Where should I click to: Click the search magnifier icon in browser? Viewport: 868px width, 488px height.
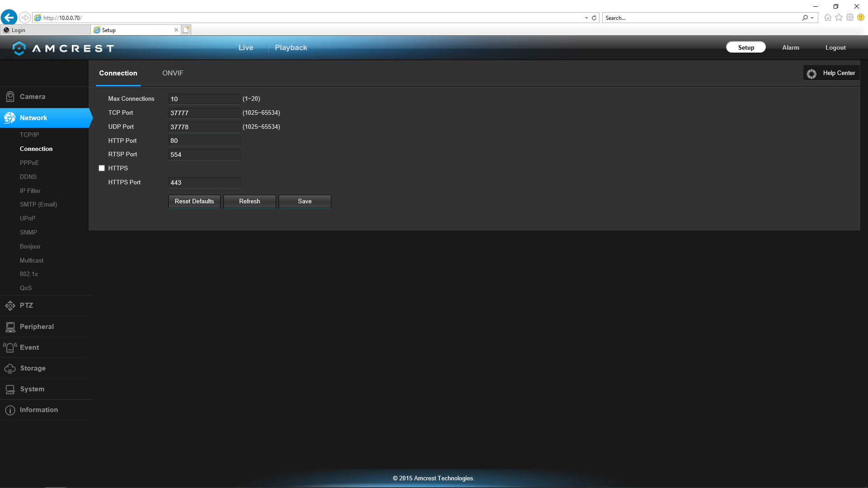click(805, 18)
